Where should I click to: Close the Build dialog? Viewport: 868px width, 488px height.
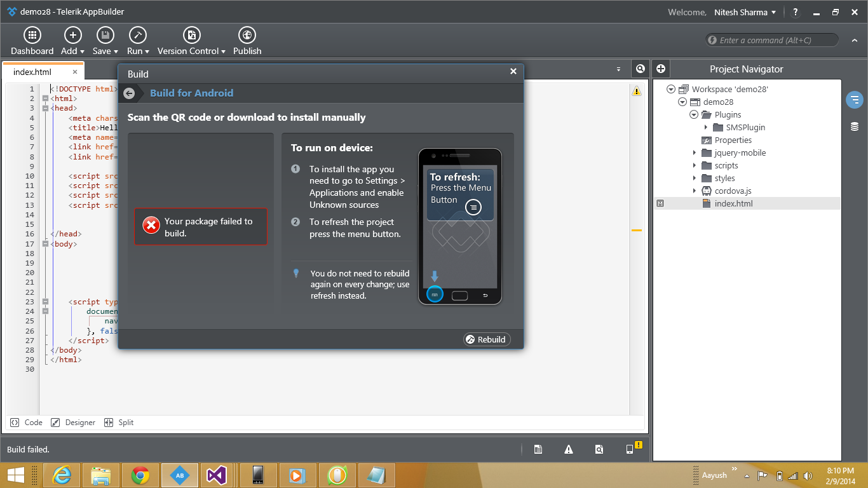pyautogui.click(x=513, y=71)
